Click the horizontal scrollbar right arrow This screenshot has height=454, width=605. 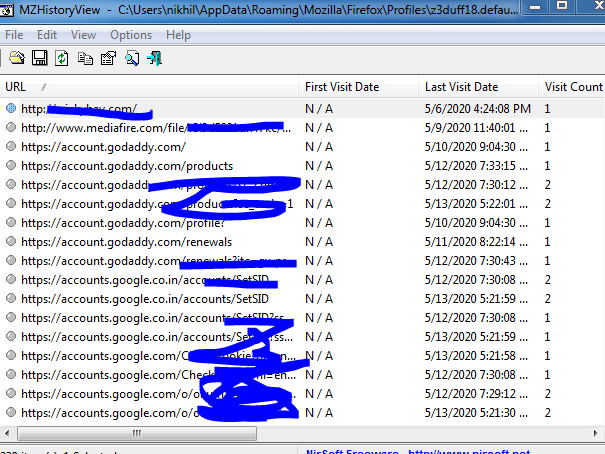[595, 433]
